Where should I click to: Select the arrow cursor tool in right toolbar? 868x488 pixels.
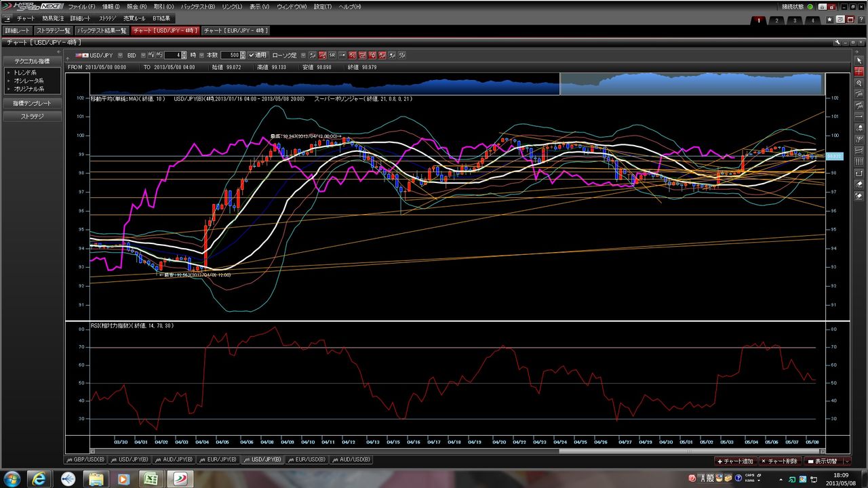pyautogui.click(x=859, y=60)
